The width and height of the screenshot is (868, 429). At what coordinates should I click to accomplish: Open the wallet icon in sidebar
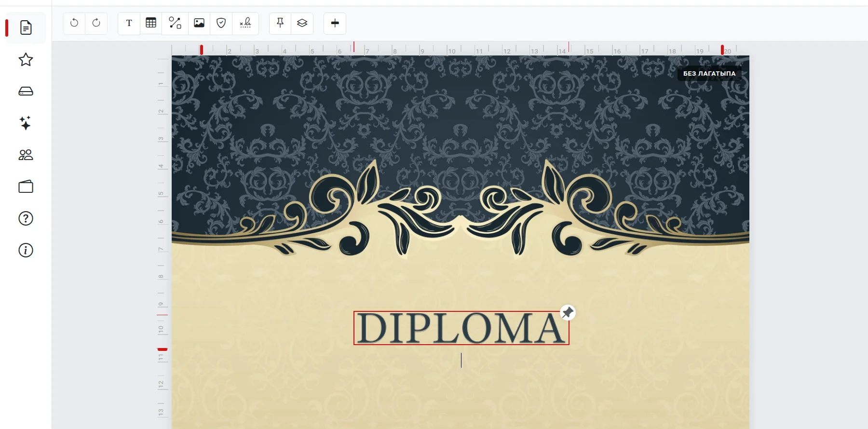26,187
